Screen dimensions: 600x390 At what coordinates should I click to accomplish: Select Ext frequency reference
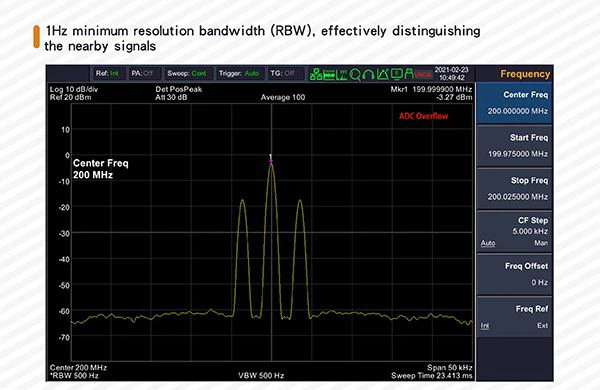pos(542,325)
